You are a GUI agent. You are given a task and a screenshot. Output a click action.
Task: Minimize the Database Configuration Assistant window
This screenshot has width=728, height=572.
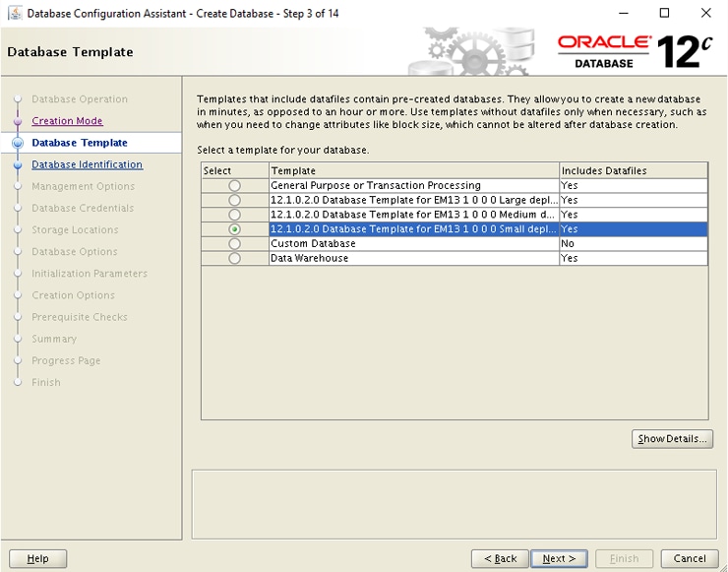coord(624,13)
